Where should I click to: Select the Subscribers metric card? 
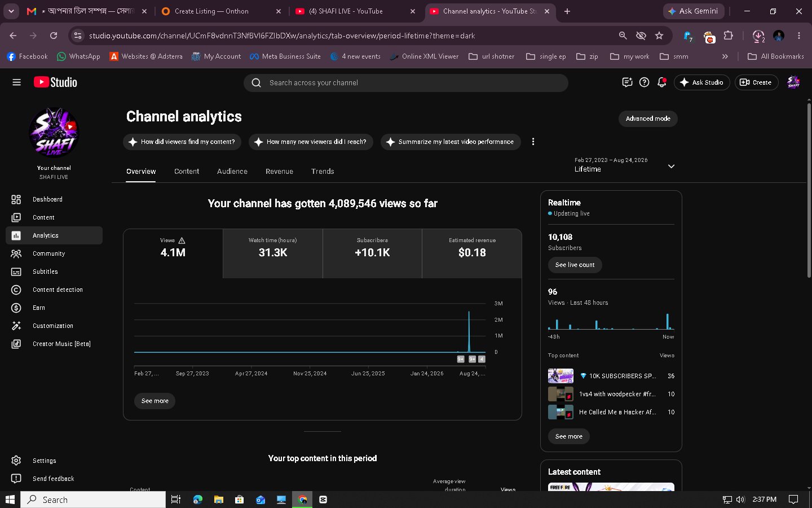coord(372,253)
